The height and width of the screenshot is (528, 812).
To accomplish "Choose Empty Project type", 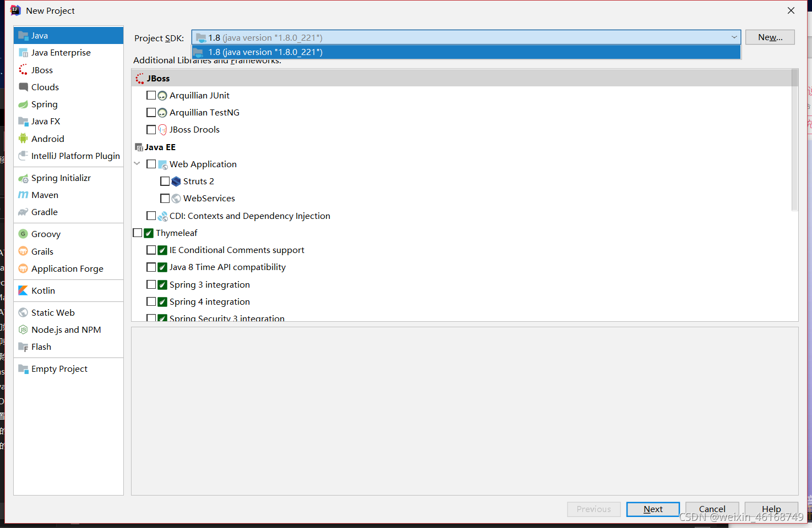I will 68,369.
